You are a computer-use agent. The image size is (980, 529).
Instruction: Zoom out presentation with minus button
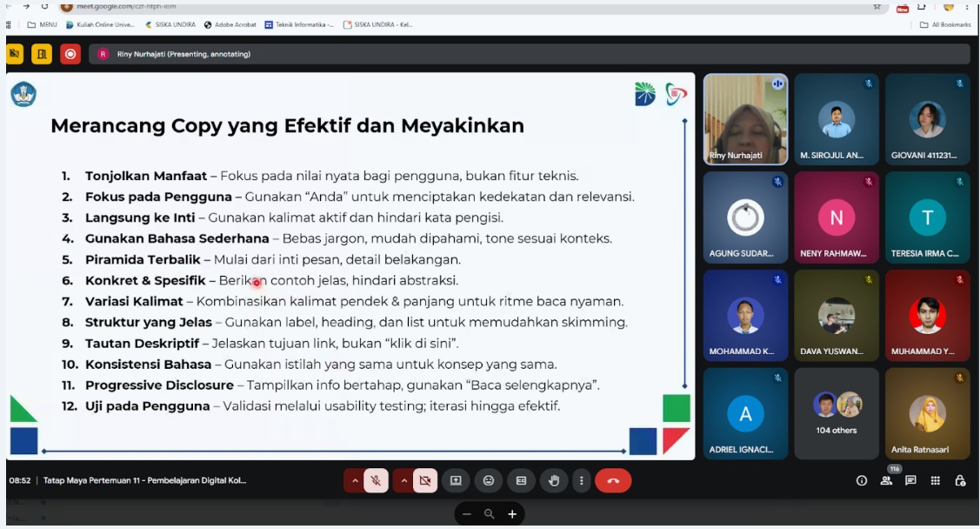467,514
